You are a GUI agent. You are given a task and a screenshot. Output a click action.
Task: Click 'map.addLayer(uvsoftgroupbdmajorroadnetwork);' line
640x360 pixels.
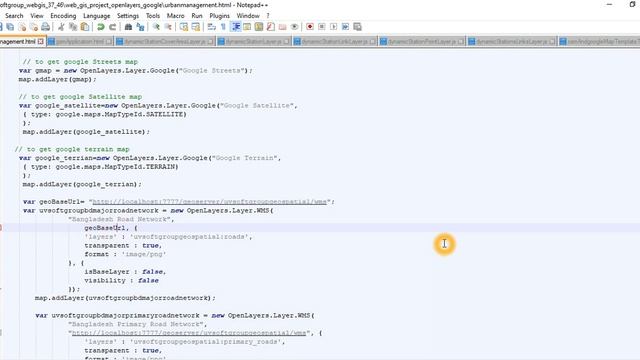point(125,298)
